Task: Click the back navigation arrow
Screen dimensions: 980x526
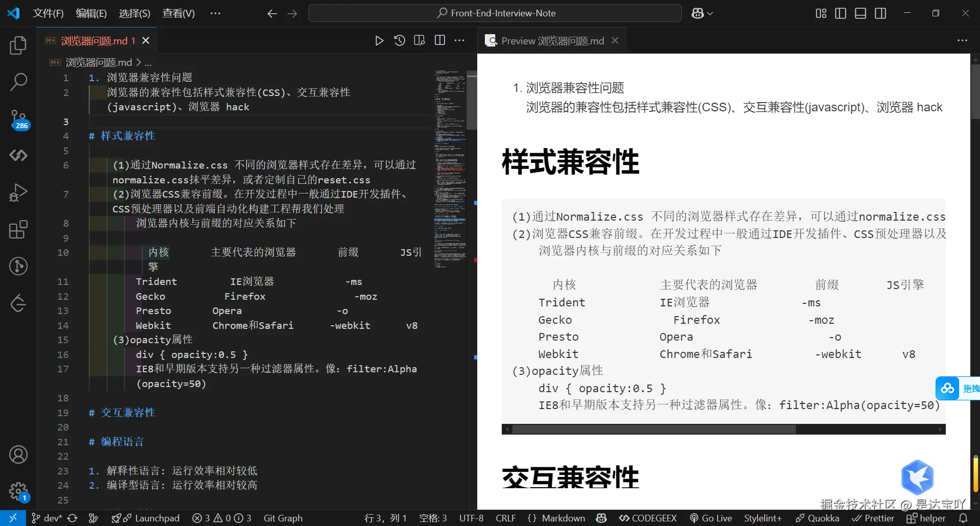Action: point(273,14)
